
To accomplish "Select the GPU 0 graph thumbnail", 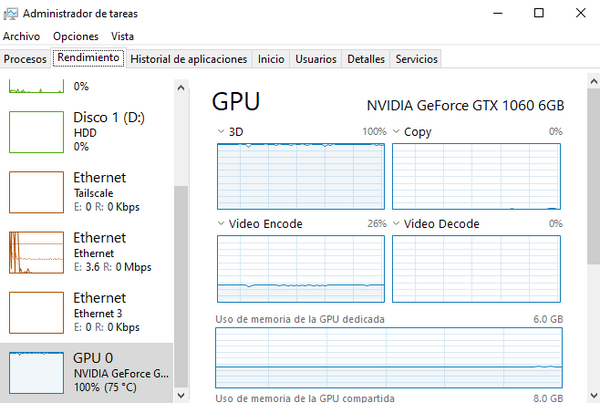I will 36,372.
